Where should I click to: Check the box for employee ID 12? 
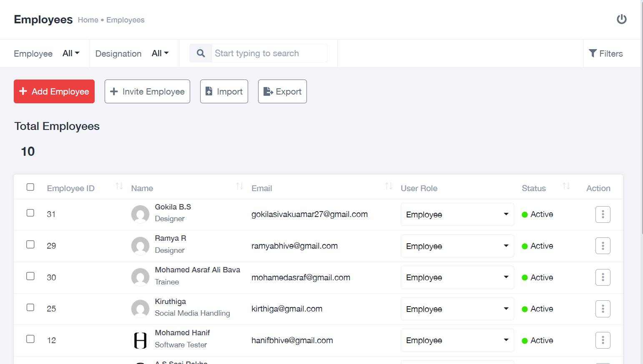click(30, 339)
